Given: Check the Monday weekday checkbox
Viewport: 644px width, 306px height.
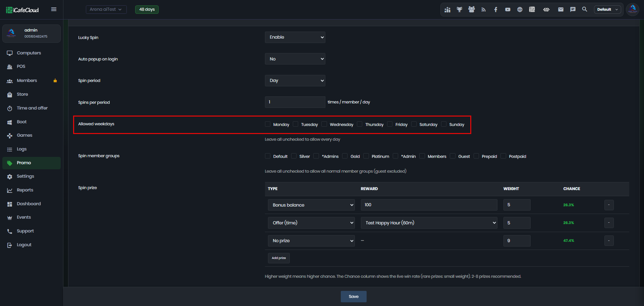Looking at the screenshot, I should [x=268, y=124].
